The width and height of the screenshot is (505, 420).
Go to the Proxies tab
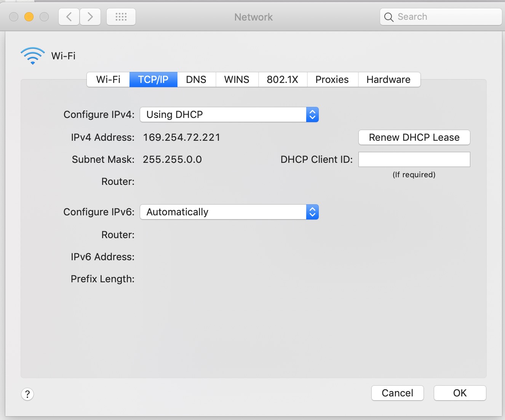coord(332,80)
